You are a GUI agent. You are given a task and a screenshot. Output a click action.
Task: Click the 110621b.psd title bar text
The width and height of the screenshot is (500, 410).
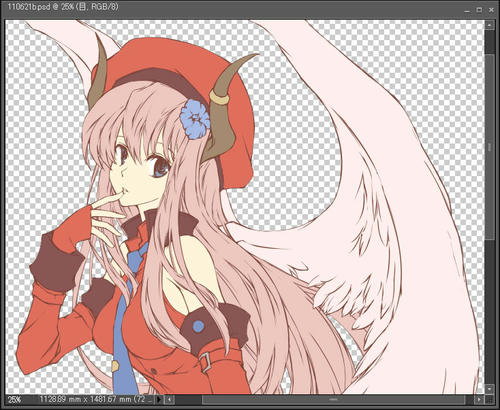63,7
